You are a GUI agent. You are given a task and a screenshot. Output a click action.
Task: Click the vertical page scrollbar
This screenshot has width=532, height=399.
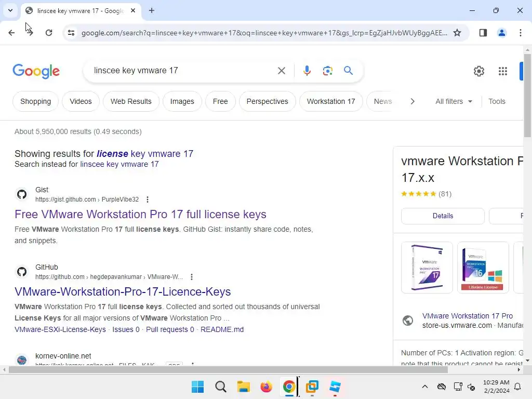[x=527, y=96]
